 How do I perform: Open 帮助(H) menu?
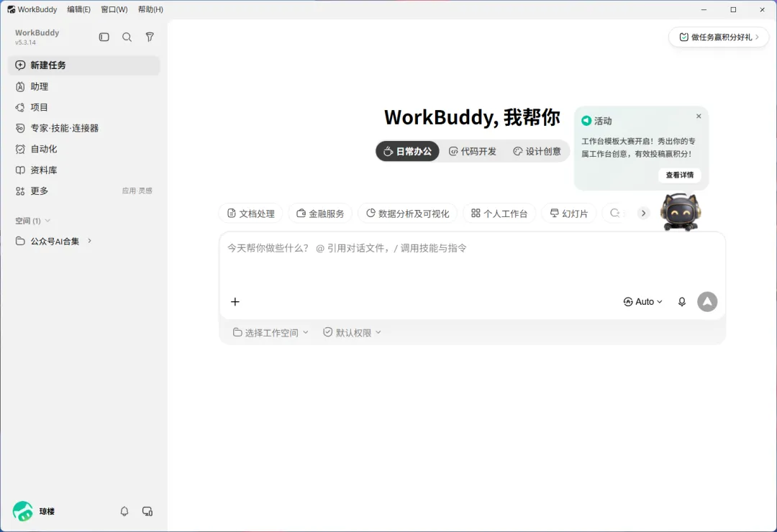coord(150,9)
